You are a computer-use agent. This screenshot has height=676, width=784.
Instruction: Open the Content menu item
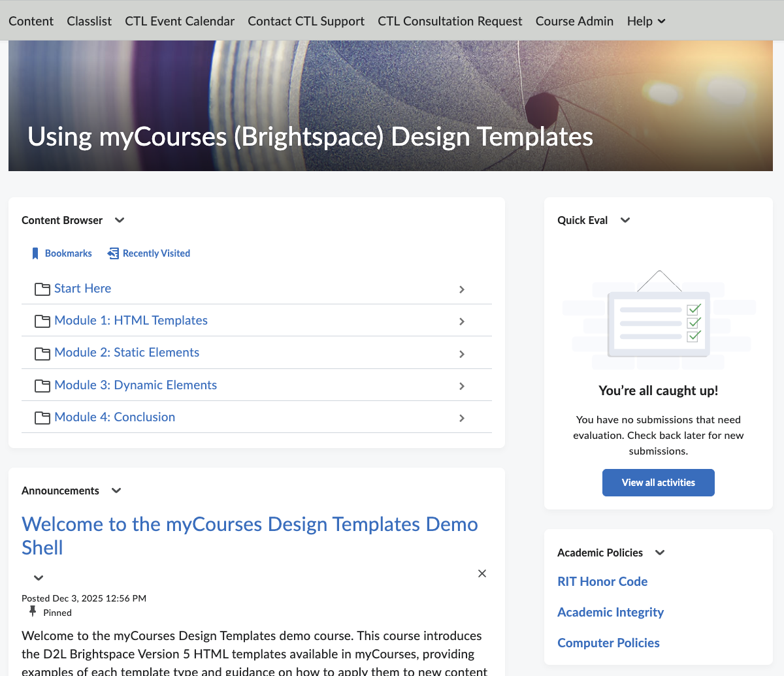click(31, 21)
